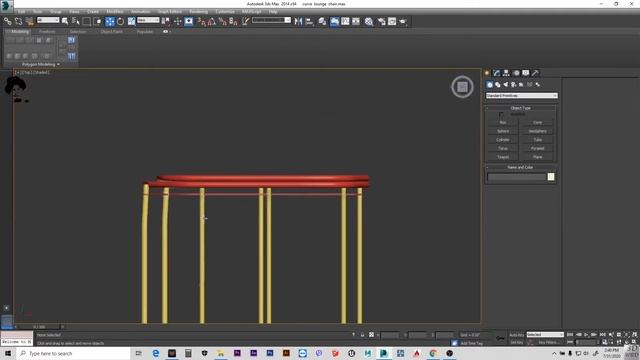Open the Edit menu
Screen dimensions: 640x360
22,12
